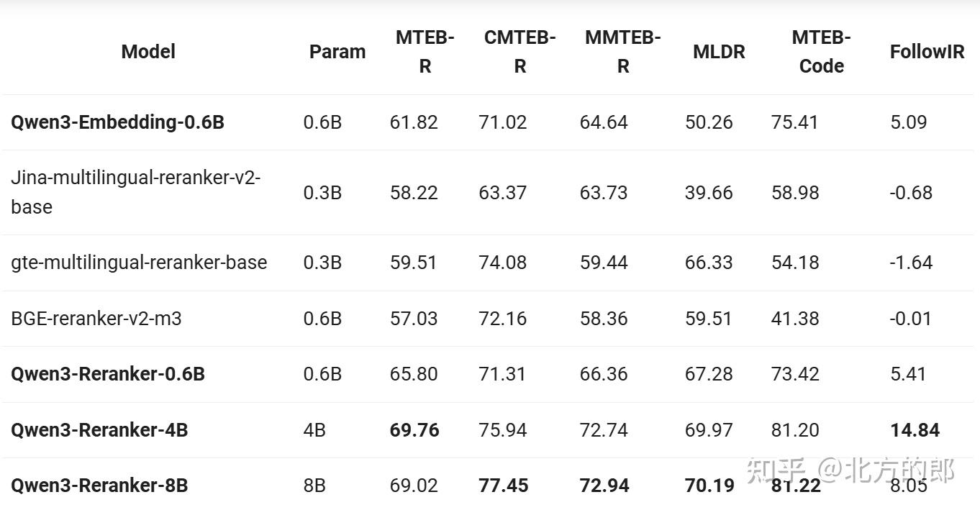Image resolution: width=980 pixels, height=510 pixels.
Task: Select the gte-multilingual-reranker-base row label
Action: pyautogui.click(x=139, y=263)
